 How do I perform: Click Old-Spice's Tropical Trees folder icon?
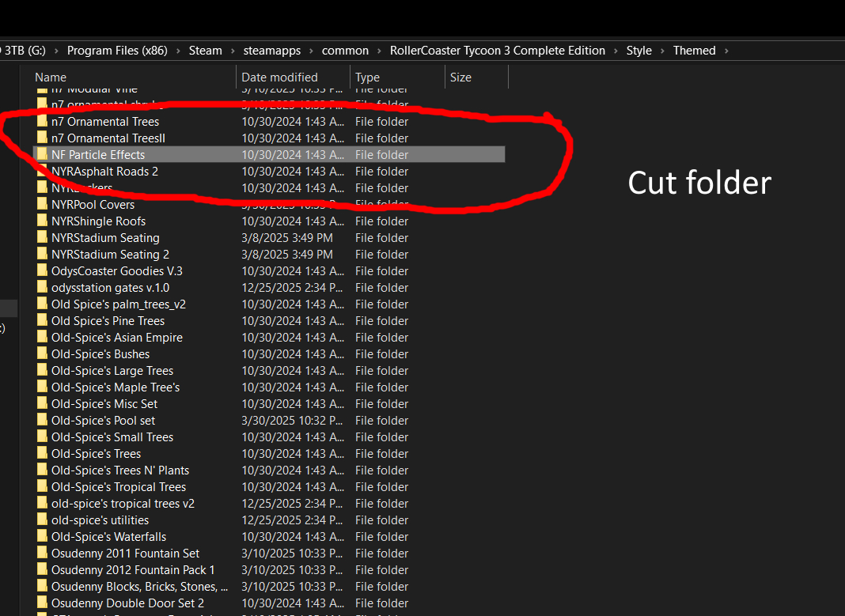coord(42,487)
